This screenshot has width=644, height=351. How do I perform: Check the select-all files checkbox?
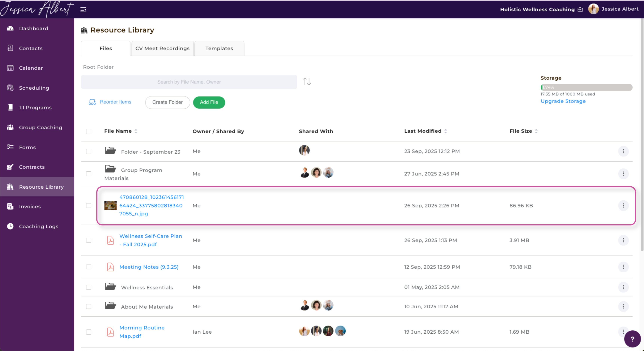[x=88, y=131]
